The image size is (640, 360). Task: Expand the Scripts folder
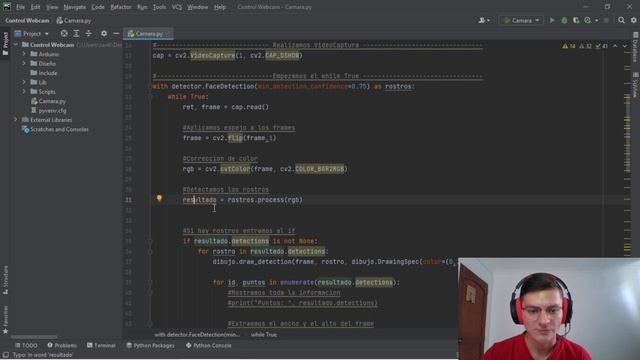point(24,91)
